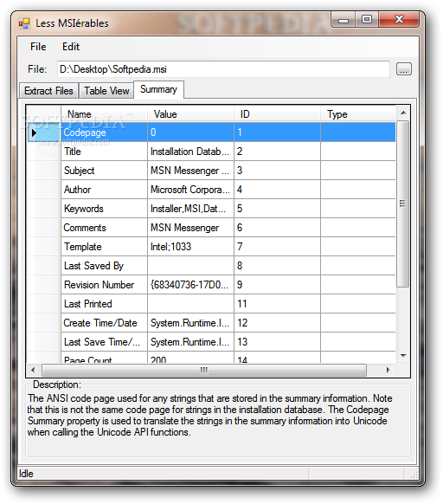This screenshot has height=504, width=443.
Task: Click the 'Intel;1033' value cell
Action: click(191, 247)
